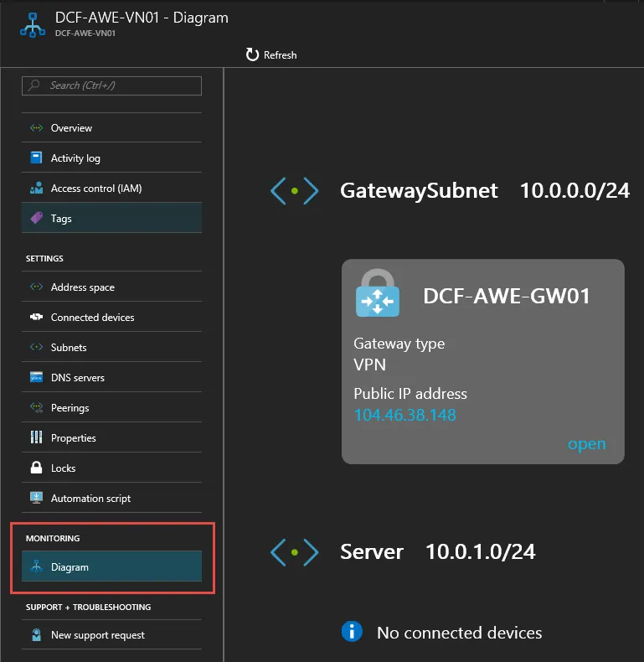Screen dimensions: 644x662
Task: Click the Access control (IAM) icon
Action: 36,189
